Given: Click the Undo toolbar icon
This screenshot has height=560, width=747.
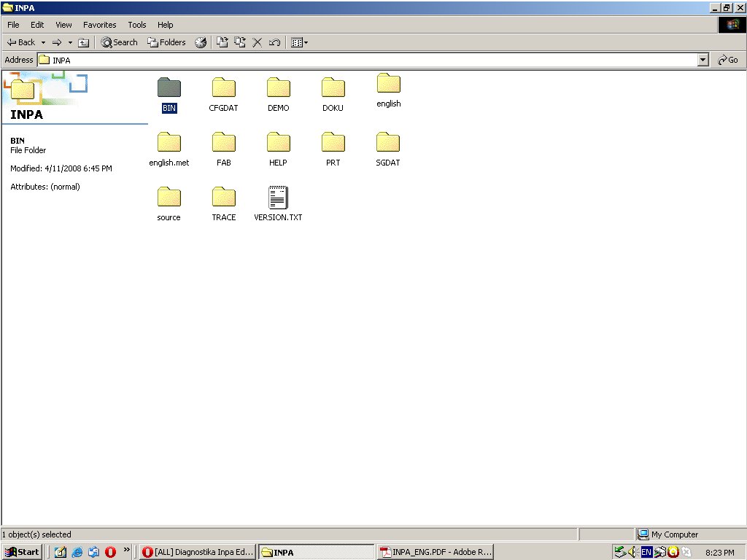Looking at the screenshot, I should (x=274, y=42).
